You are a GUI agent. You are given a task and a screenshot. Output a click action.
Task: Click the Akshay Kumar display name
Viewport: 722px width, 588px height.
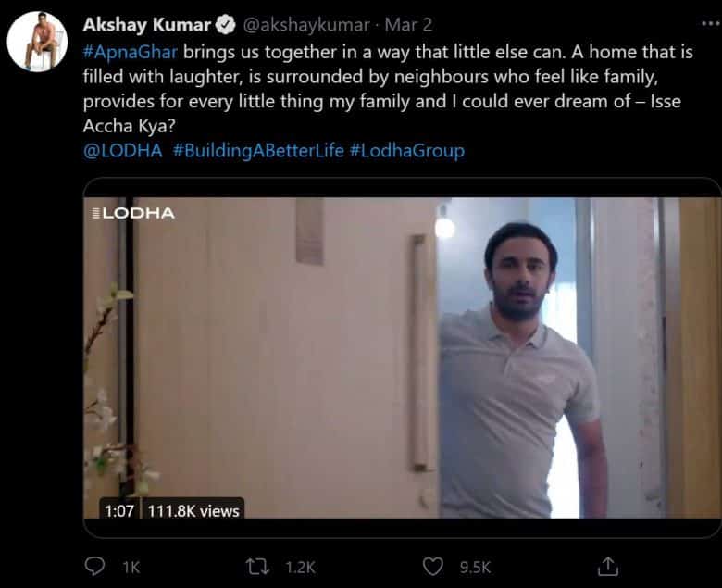147,24
